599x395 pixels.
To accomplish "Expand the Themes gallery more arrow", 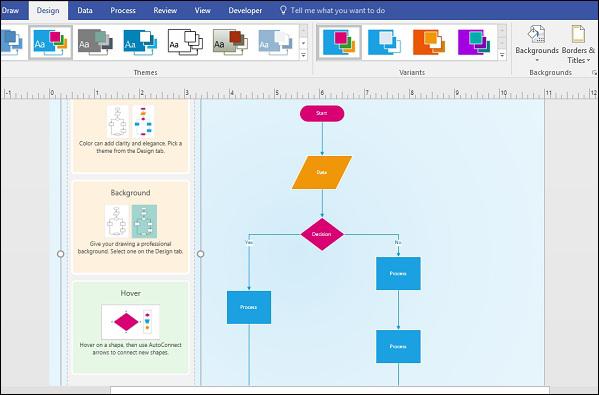I will [x=303, y=55].
